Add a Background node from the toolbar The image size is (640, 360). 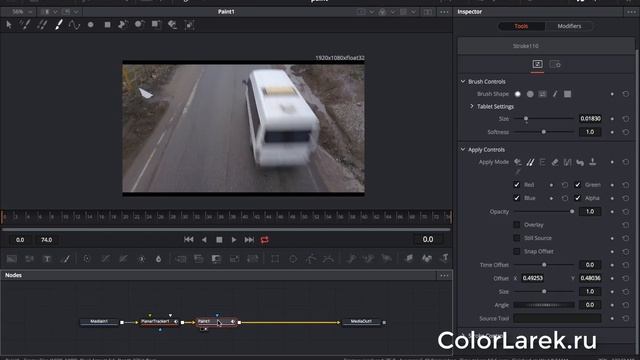point(12,259)
